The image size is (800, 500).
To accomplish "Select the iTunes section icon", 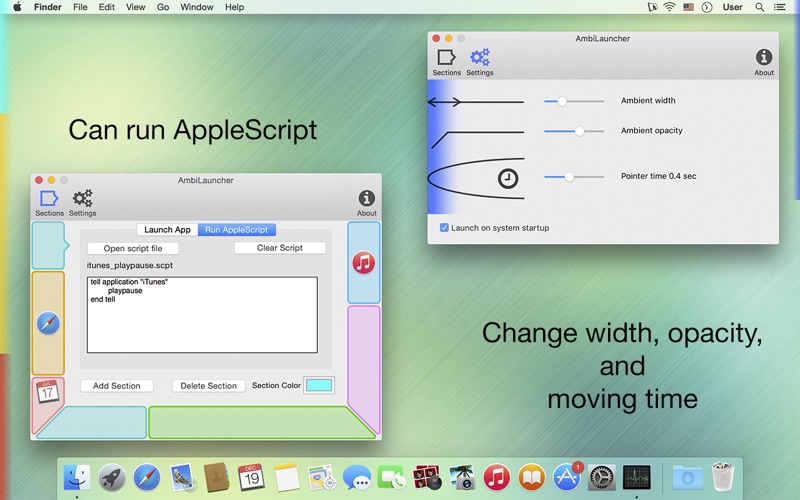I will point(363,263).
